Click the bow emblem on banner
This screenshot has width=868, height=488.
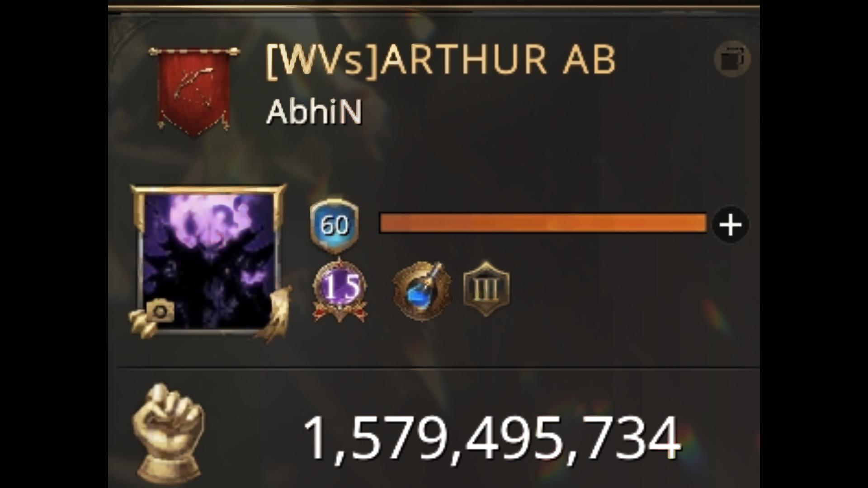195,86
